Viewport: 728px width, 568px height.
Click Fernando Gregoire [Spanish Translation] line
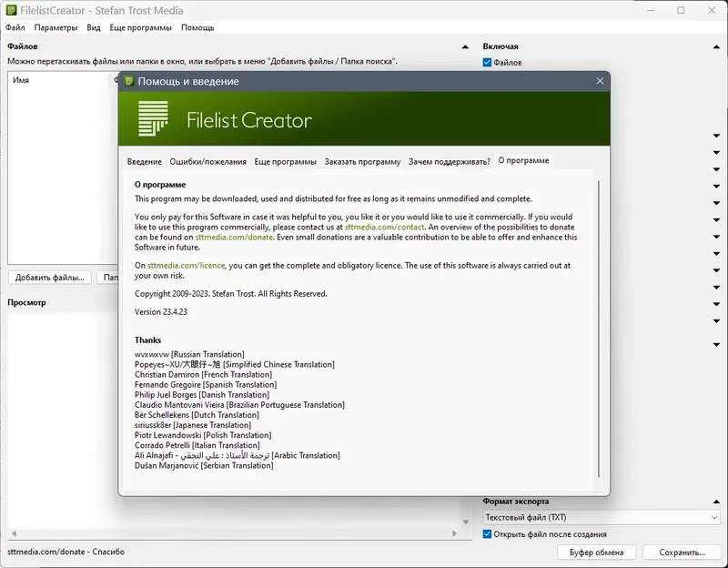tap(206, 385)
